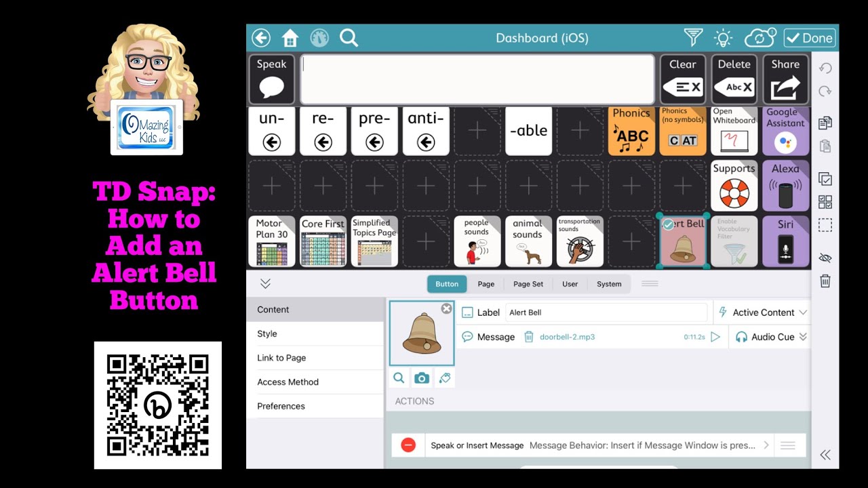Click the redo arrow in edit sidebar
Image resolution: width=868 pixels, height=488 pixels.
coord(825,91)
